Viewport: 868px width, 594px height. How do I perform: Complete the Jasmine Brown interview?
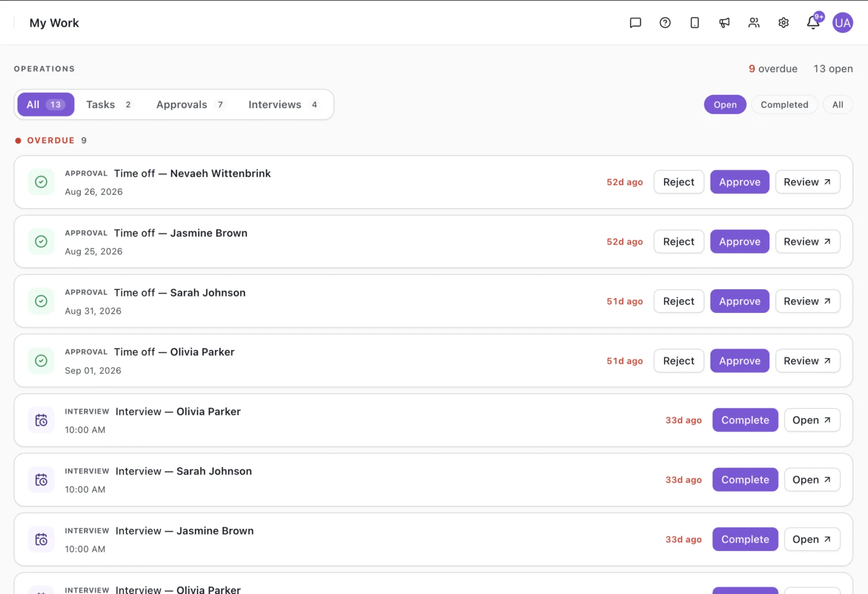(745, 540)
